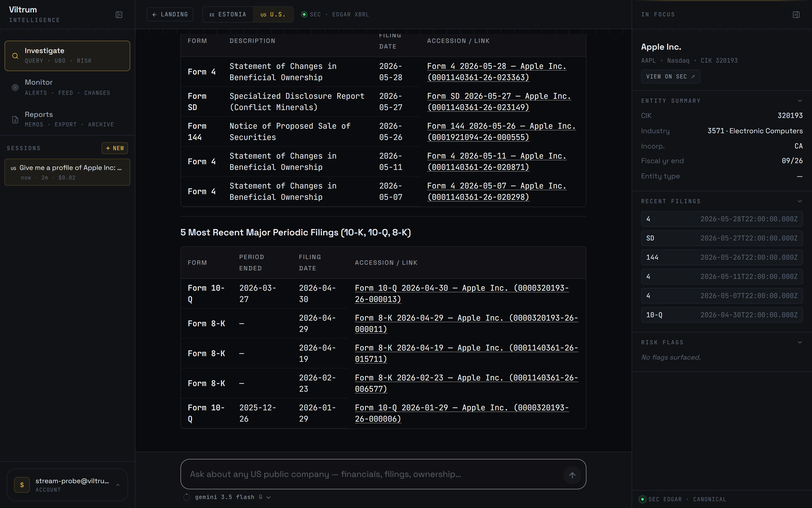Open the Apple Inc profile session
The width and height of the screenshot is (812, 508).
67,172
